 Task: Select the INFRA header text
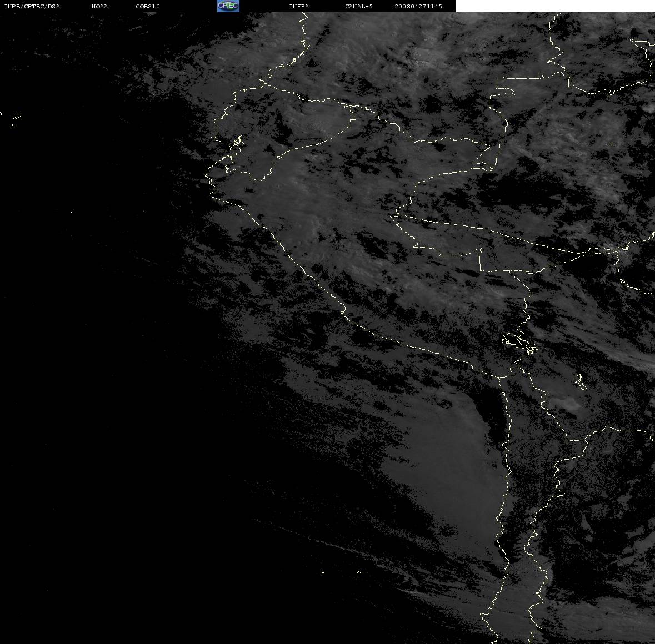coord(299,6)
